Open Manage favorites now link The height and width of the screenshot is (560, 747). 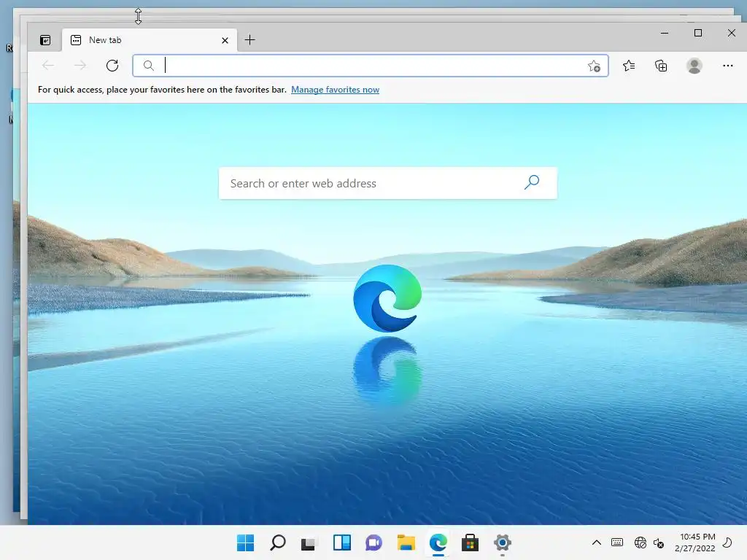click(x=335, y=90)
